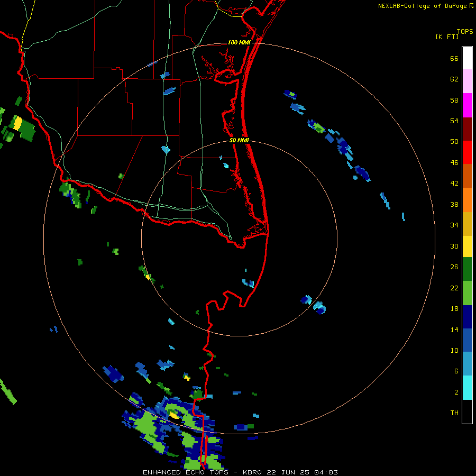Click the navy legend block beside 18
This screenshot has height=476, width=476.
click(x=467, y=317)
